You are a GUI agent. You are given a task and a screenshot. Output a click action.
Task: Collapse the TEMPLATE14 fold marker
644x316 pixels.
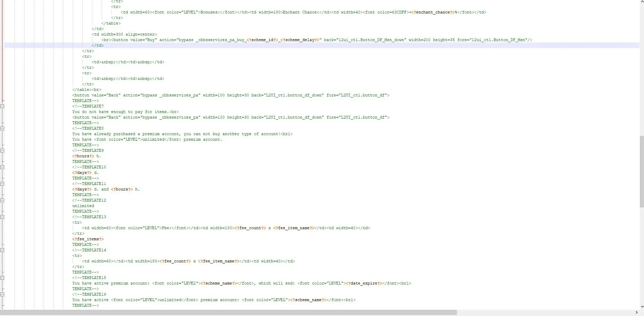click(2, 250)
